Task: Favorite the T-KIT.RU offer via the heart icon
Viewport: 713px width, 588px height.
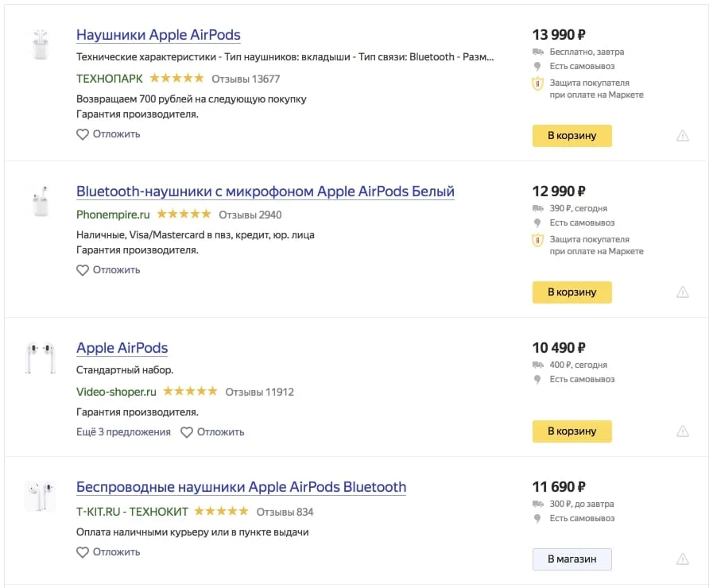Action: point(83,552)
